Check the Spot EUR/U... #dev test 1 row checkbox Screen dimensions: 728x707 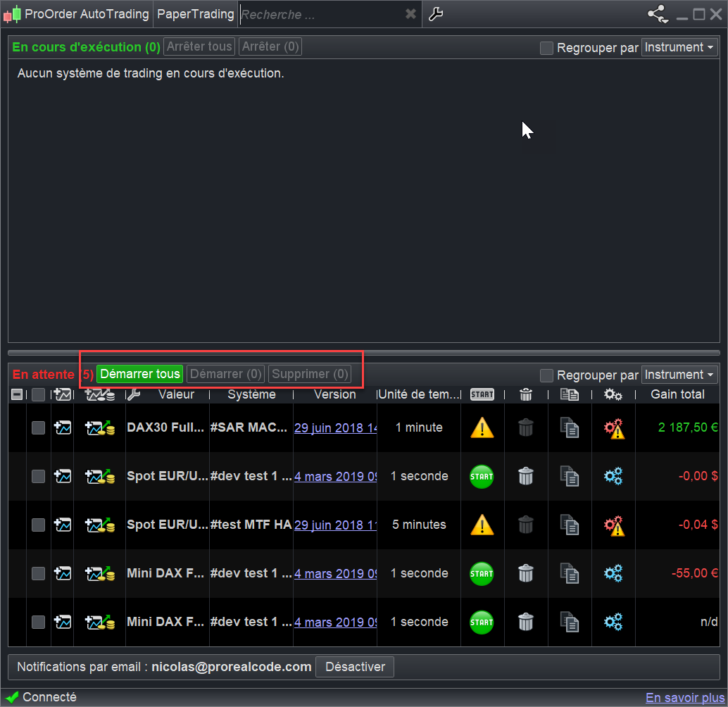[38, 476]
